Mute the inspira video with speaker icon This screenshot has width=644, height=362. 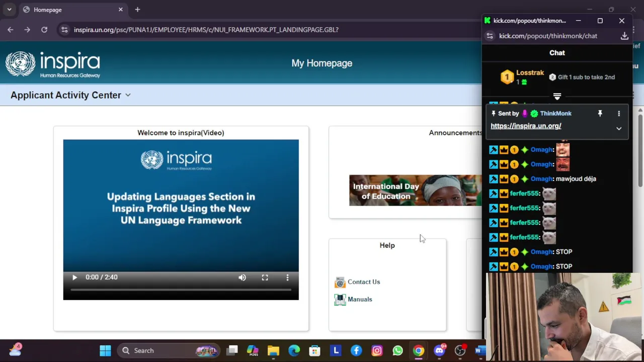point(242,278)
